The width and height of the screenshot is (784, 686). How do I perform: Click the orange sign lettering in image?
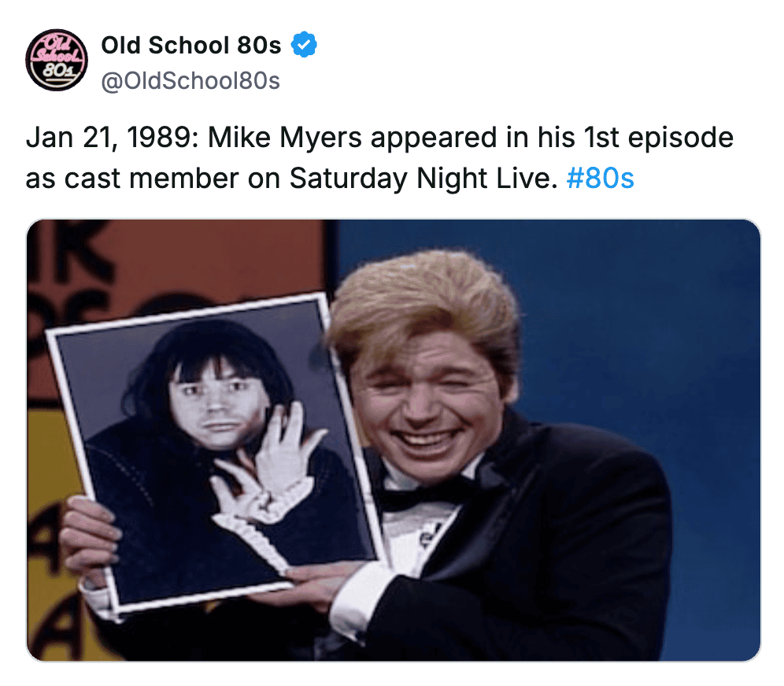[x=70, y=280]
